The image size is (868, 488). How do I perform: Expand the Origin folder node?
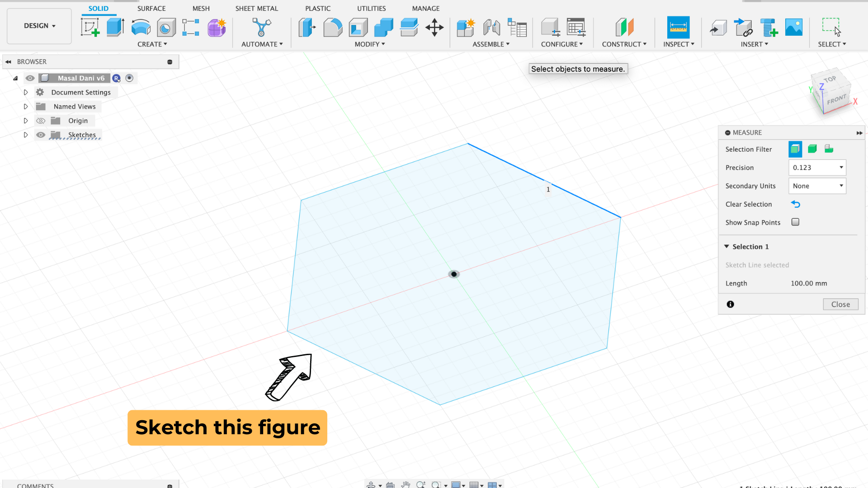pos(26,121)
